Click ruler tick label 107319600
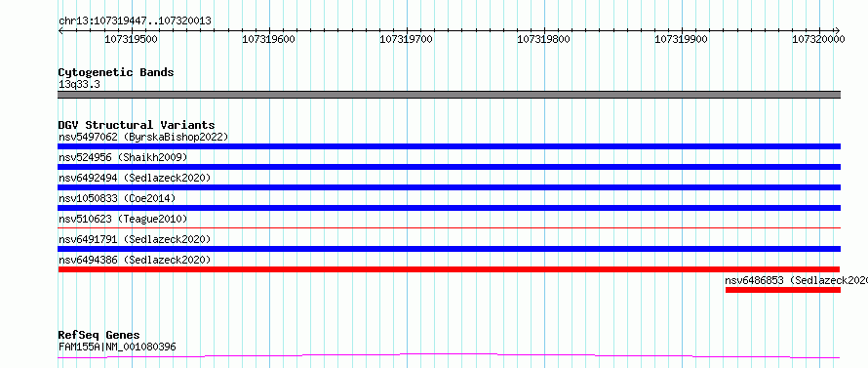 (269, 39)
